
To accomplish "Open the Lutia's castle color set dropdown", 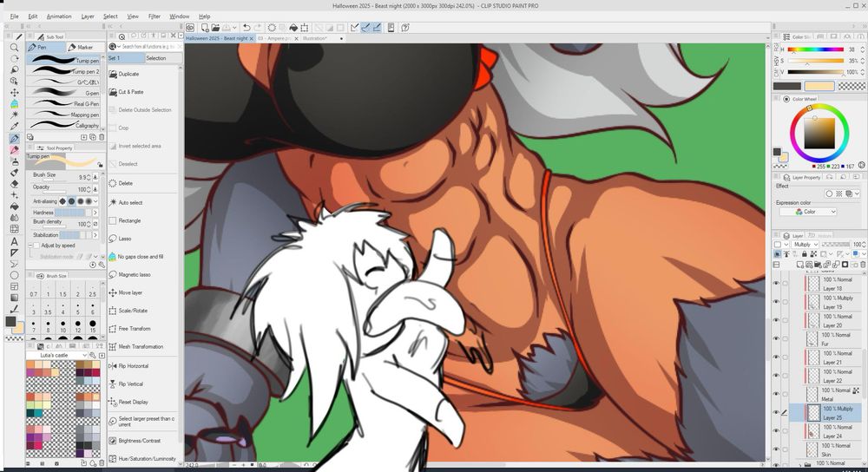I will (x=57, y=355).
